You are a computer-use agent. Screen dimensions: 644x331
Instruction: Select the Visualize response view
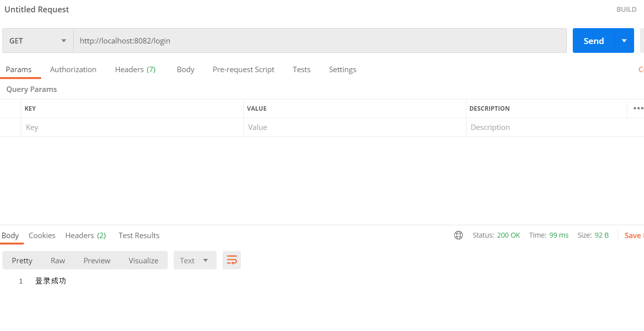[143, 260]
